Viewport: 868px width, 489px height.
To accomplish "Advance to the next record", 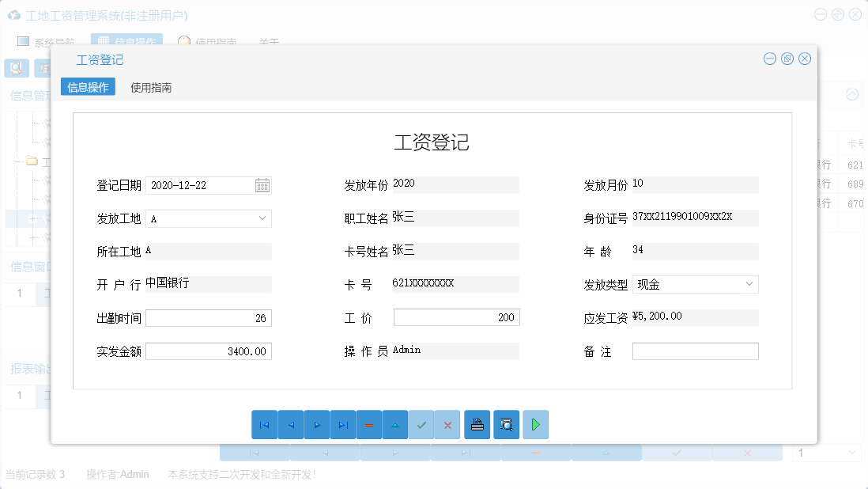I will tap(317, 425).
